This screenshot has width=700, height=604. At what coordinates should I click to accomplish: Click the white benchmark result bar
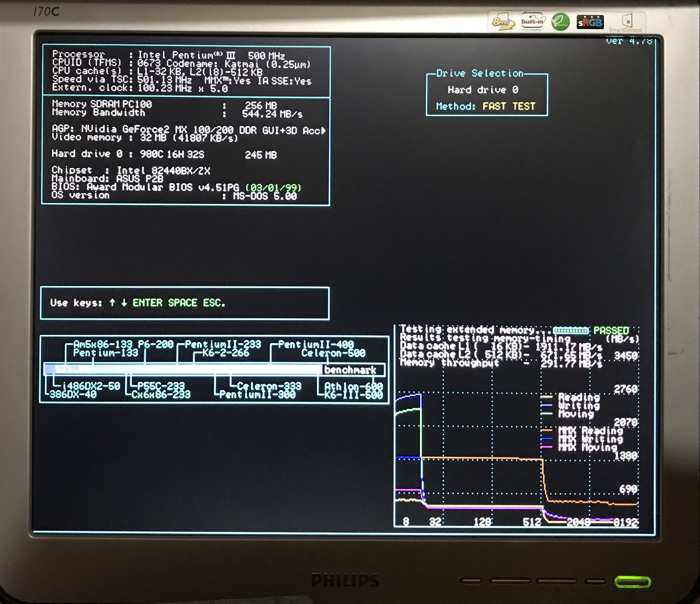pos(184,369)
